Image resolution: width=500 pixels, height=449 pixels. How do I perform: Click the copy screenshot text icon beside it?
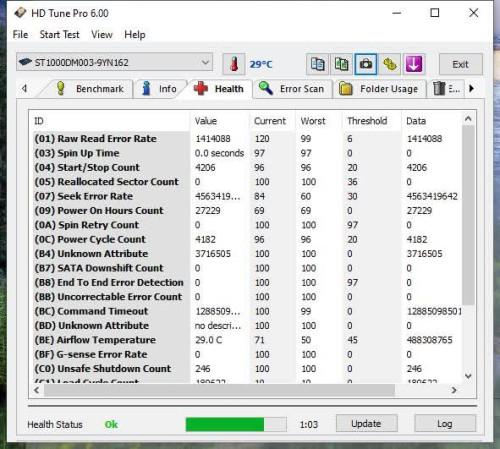[x=341, y=64]
